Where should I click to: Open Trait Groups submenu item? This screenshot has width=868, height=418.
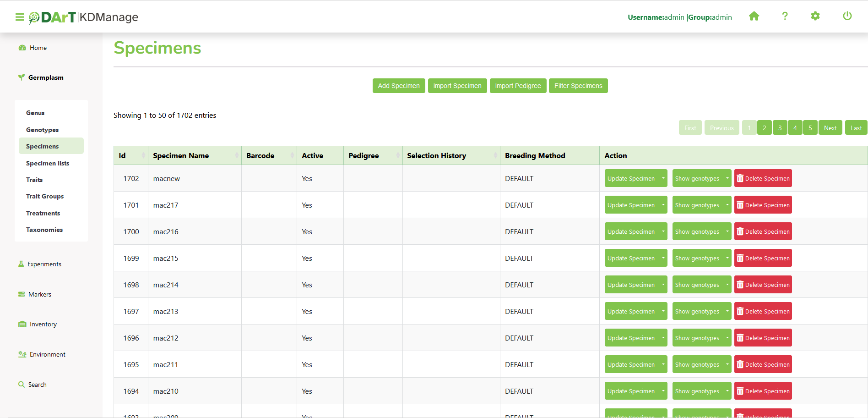click(45, 197)
